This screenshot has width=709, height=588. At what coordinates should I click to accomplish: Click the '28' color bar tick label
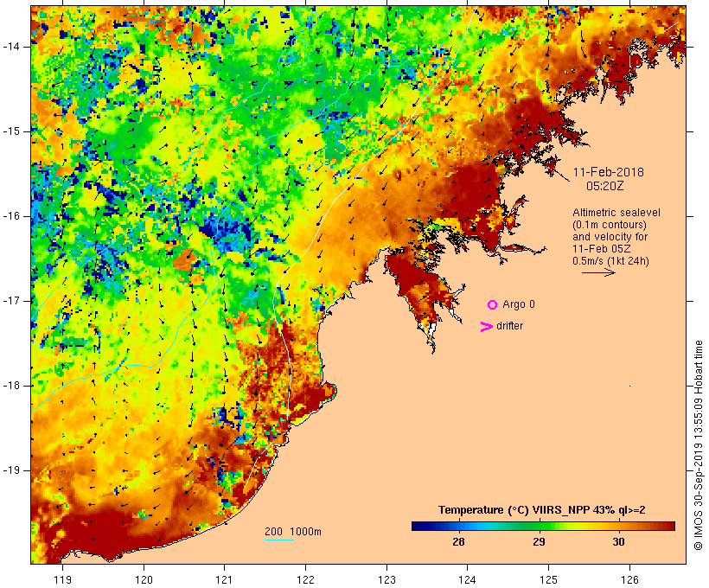tap(458, 542)
